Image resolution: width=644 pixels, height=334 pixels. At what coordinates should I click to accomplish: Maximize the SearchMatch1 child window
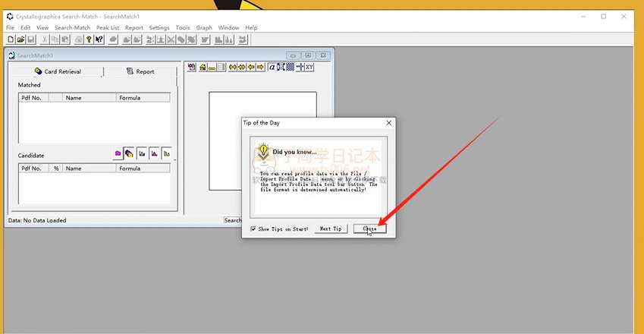pyautogui.click(x=308, y=55)
